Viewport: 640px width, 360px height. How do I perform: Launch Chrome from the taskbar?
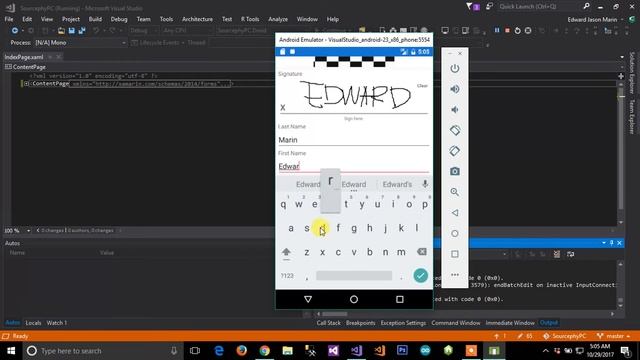(264, 351)
